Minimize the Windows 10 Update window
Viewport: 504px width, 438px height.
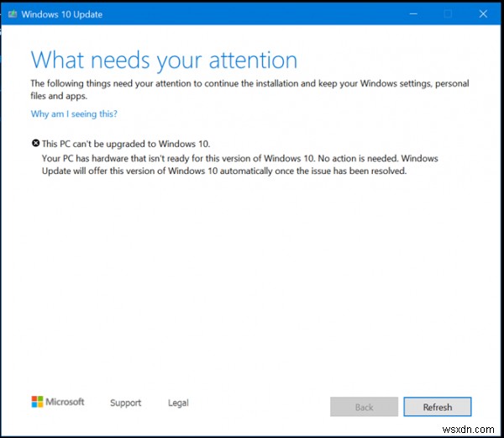(413, 13)
